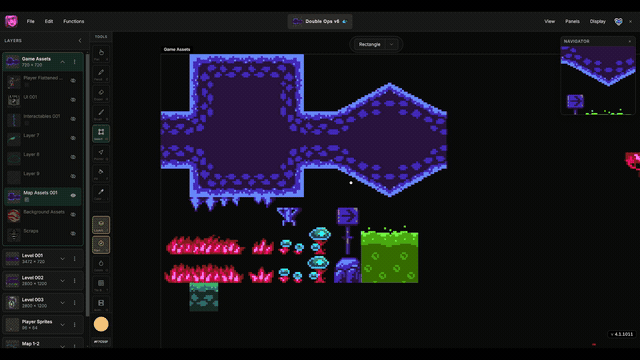The image size is (640, 360).
Task: Expand the Map 1-2 group
Action: (x=62, y=346)
